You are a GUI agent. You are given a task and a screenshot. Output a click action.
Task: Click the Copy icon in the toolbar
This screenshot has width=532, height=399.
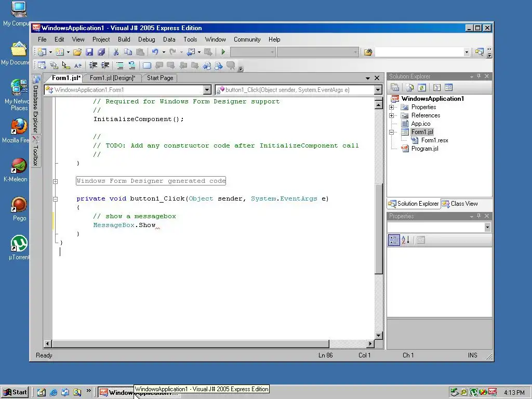click(128, 52)
